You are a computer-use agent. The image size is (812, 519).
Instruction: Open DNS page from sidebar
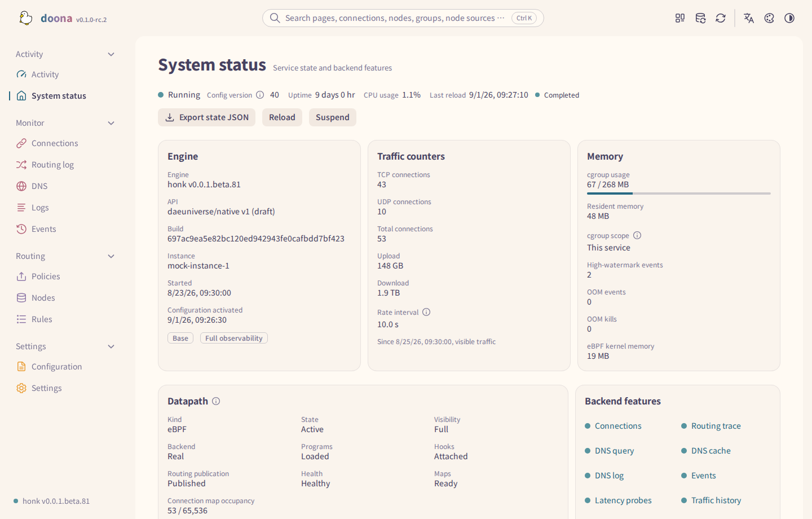coord(65,186)
